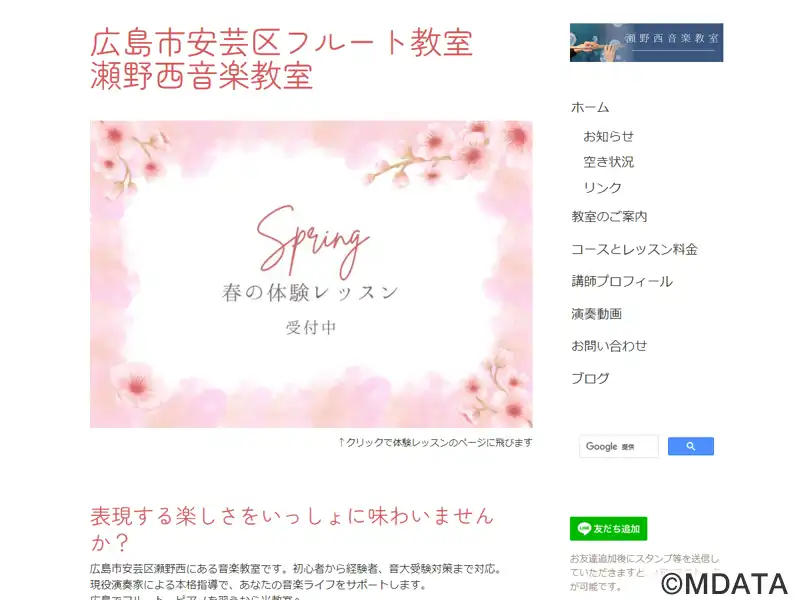Click the blue Google search magnifier button
Screen dimensions: 800x600
(x=690, y=446)
